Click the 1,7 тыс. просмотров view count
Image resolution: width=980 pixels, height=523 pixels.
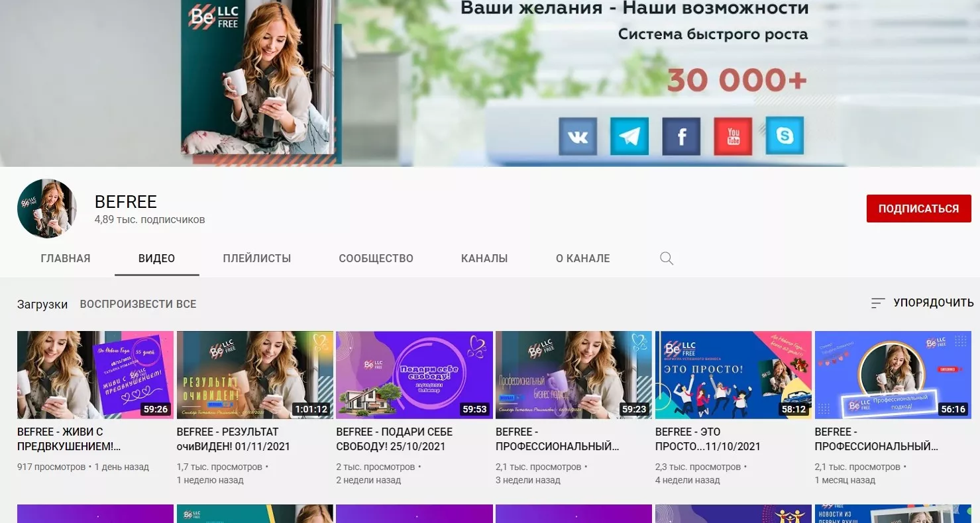[x=219, y=467]
